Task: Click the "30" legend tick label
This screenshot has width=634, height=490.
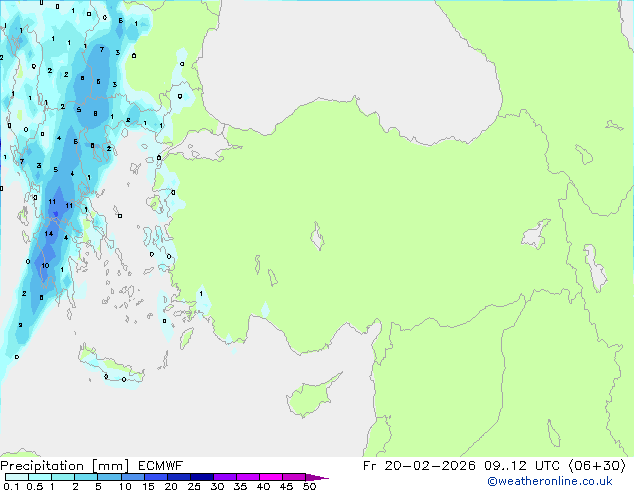Action: 218,486
